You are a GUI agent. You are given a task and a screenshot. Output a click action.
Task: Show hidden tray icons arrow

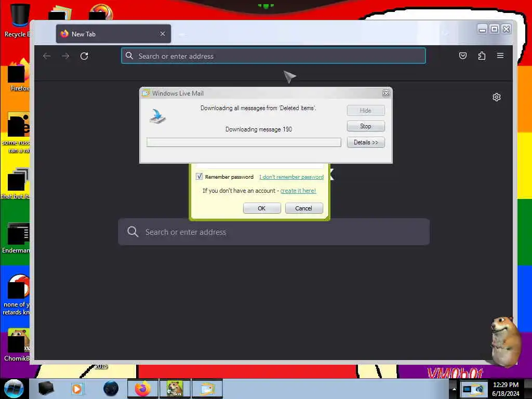coord(454,389)
